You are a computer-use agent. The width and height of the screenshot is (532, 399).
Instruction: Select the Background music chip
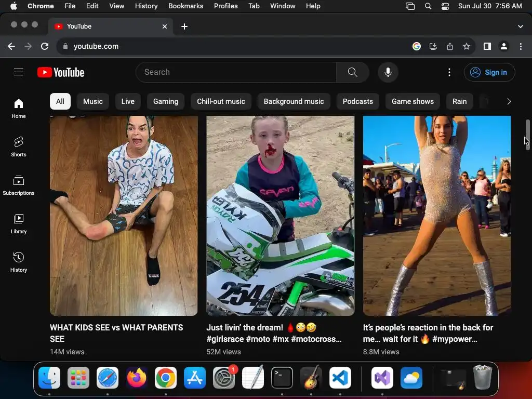[294, 101]
